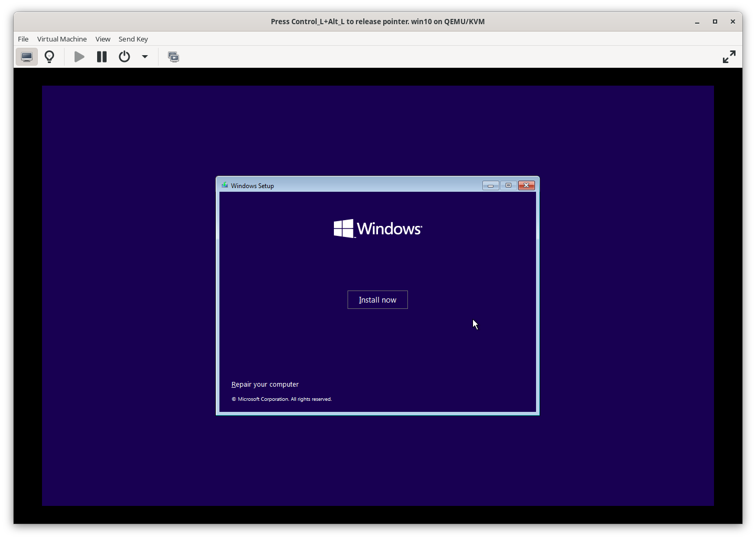This screenshot has width=756, height=539.
Task: Open the File menu
Action: (x=23, y=39)
